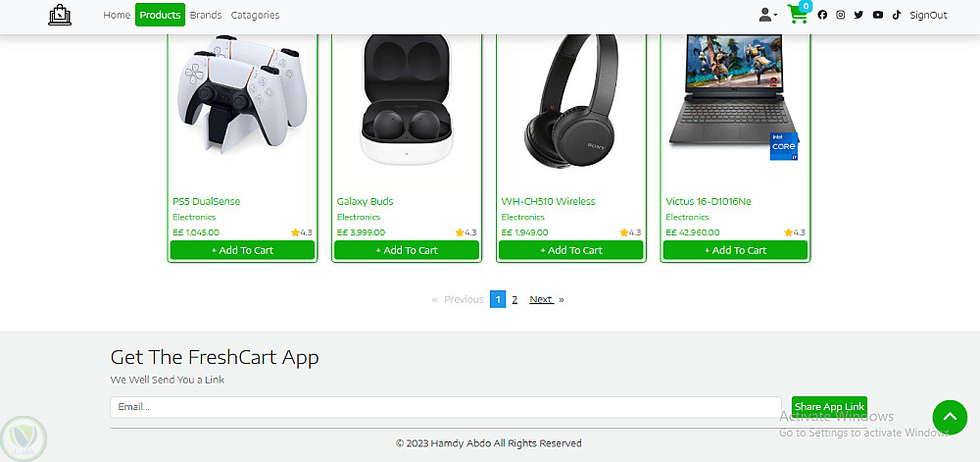Screen dimensions: 980x462
Task: Open the YouTube icon link
Action: pos(878,15)
